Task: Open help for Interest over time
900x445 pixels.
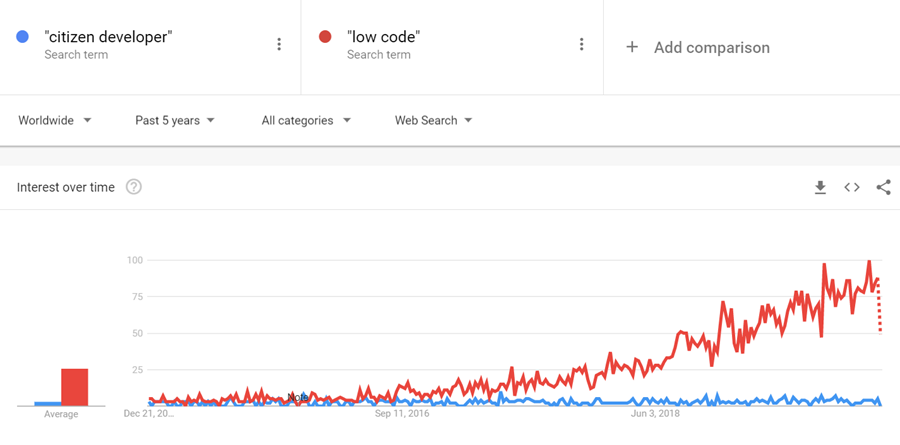Action: [x=134, y=187]
